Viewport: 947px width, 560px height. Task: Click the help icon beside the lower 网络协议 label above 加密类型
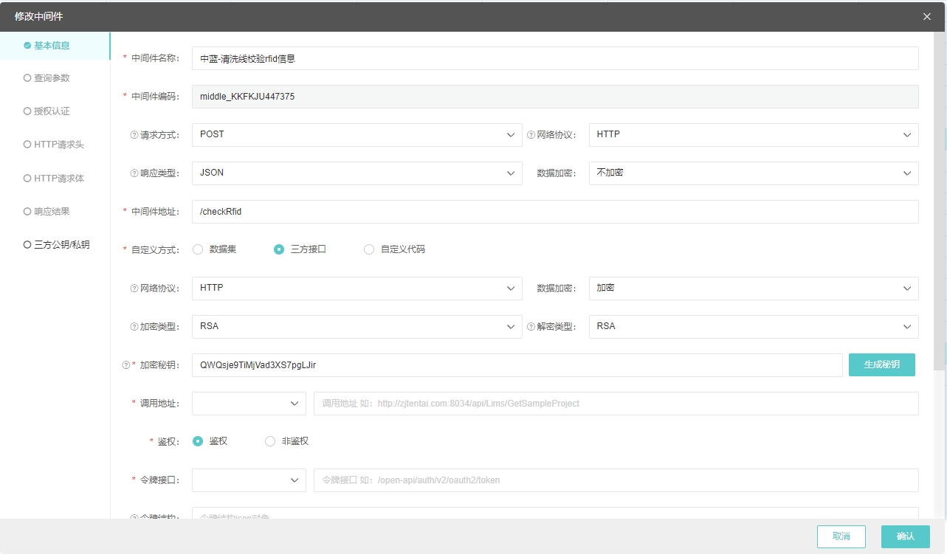134,288
